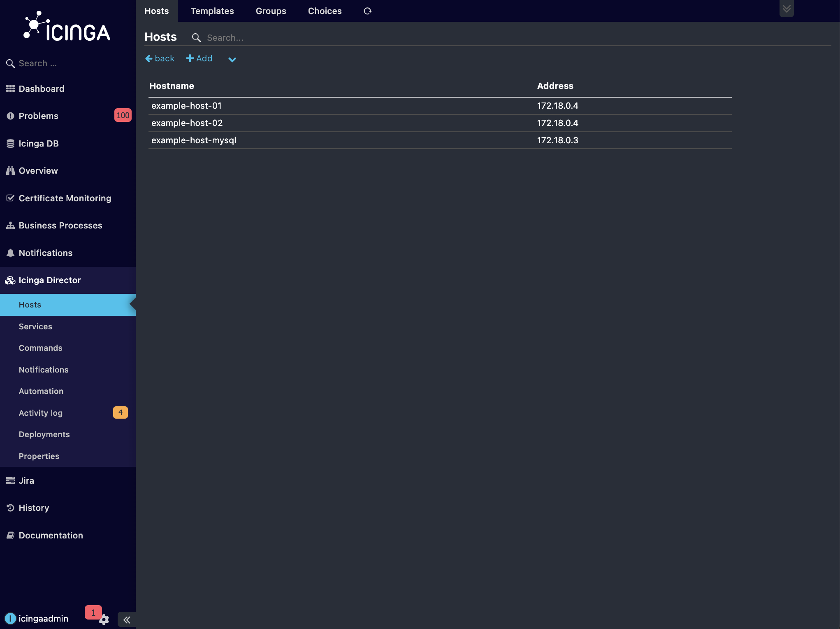Image resolution: width=840 pixels, height=629 pixels.
Task: Go back using the back link
Action: coord(160,58)
